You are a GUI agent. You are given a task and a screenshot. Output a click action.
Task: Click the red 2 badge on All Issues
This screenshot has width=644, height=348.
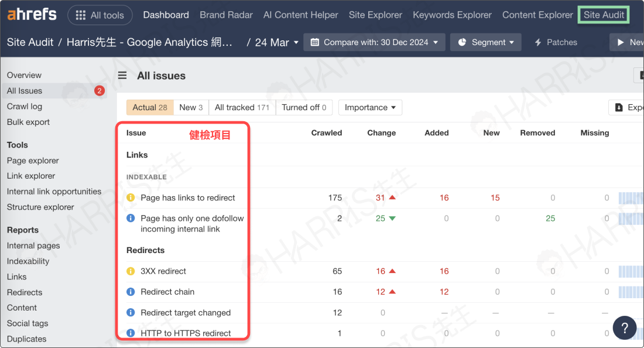tap(99, 91)
